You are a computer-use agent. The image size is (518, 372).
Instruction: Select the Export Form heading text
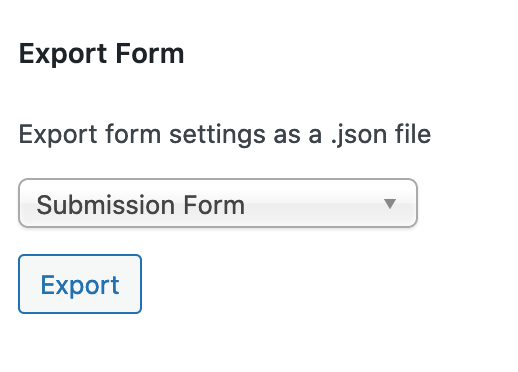click(101, 54)
